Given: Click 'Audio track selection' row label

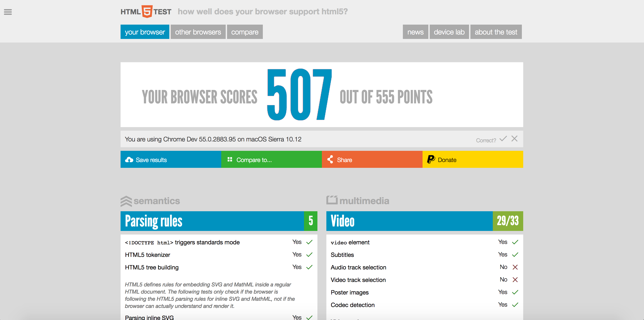Looking at the screenshot, I should click(358, 267).
